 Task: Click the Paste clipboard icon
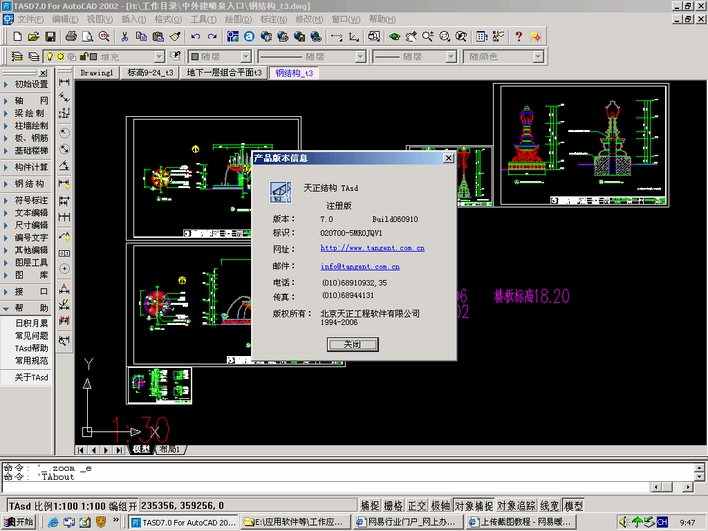point(158,37)
